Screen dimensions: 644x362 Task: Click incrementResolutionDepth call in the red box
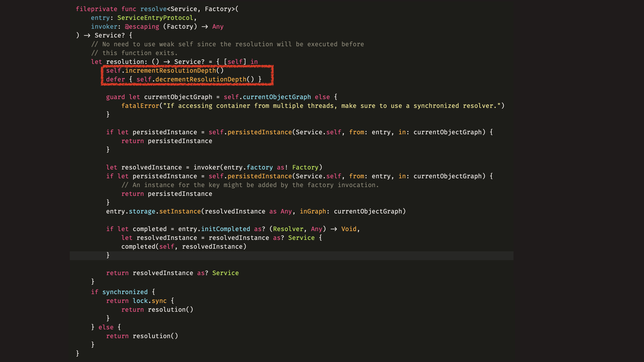170,70
